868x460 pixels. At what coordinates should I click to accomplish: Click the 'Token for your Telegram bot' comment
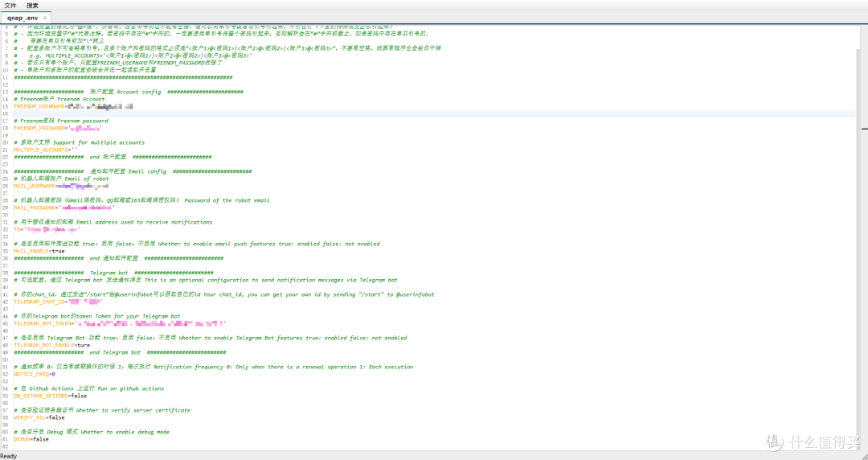click(97, 317)
